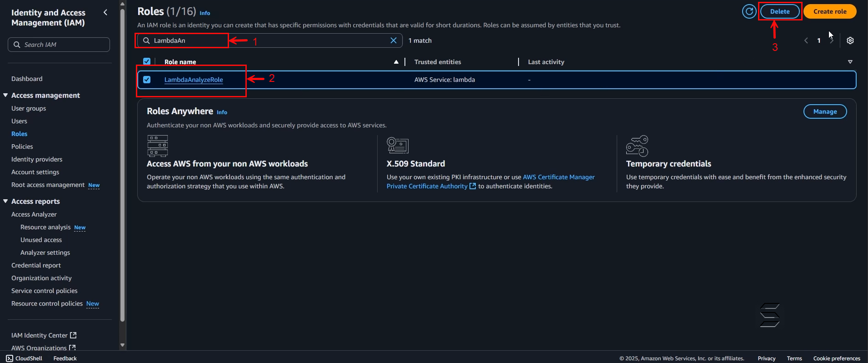
Task: Open Service control policies
Action: pyautogui.click(x=45, y=291)
